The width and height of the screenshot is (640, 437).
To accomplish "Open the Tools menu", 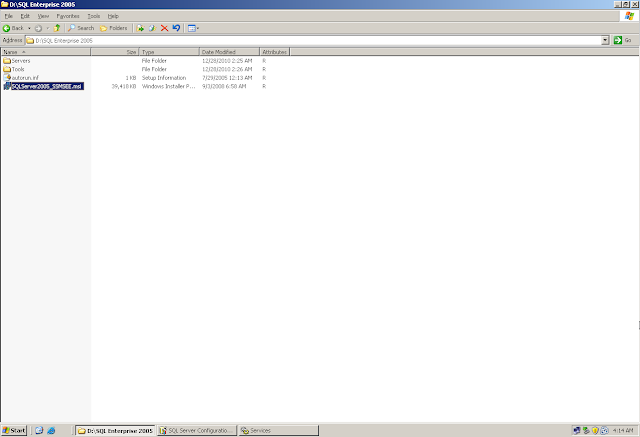I will 93,16.
